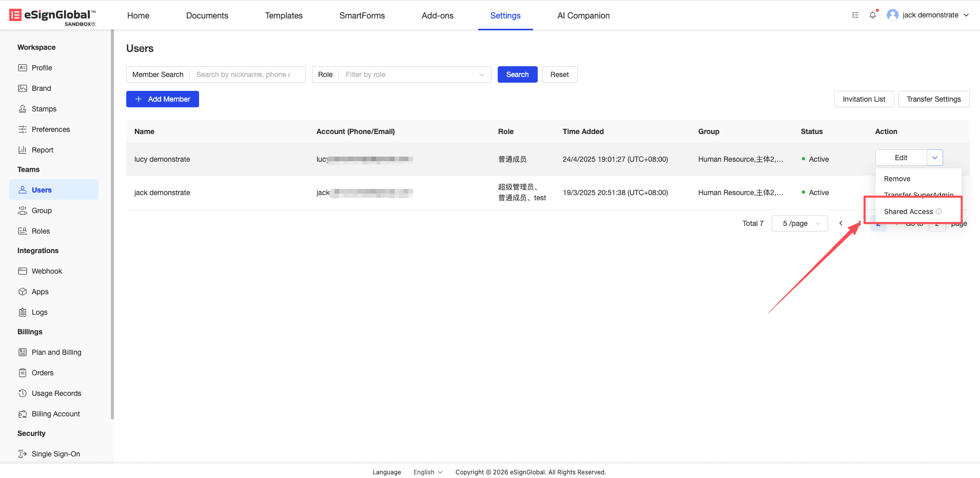Click the Shared Access info icon
Image resolution: width=980 pixels, height=478 pixels.
pyautogui.click(x=939, y=212)
